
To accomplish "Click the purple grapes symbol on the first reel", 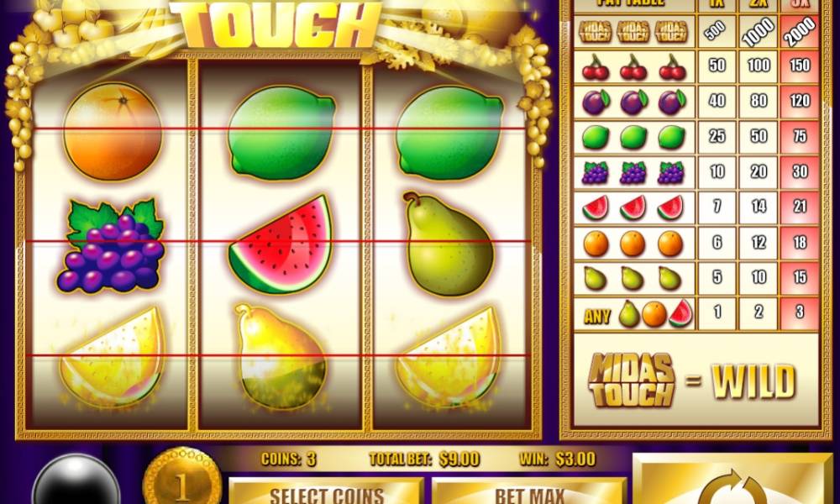I will (111, 246).
